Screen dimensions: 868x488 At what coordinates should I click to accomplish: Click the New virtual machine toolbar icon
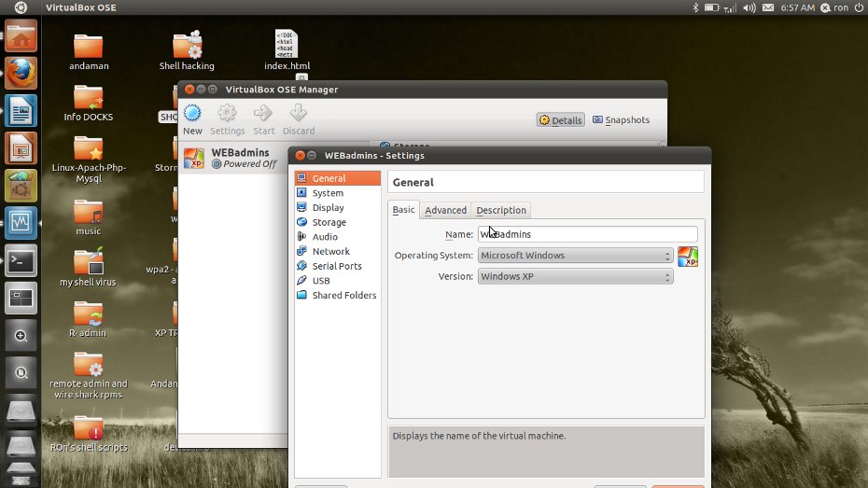[x=192, y=119]
